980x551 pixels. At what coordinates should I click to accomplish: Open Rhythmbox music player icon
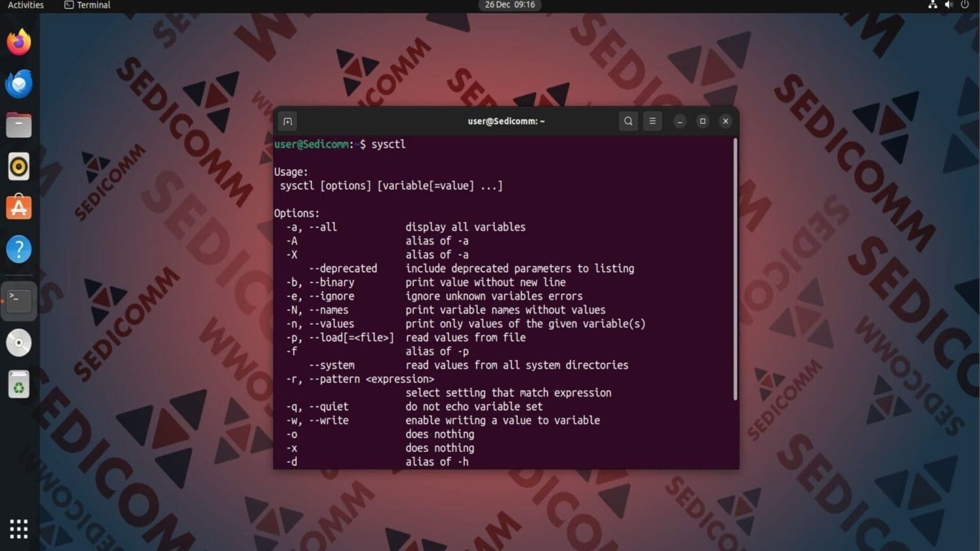19,166
